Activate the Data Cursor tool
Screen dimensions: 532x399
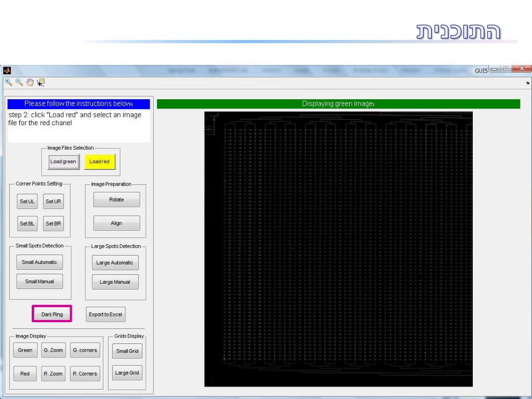[x=41, y=82]
